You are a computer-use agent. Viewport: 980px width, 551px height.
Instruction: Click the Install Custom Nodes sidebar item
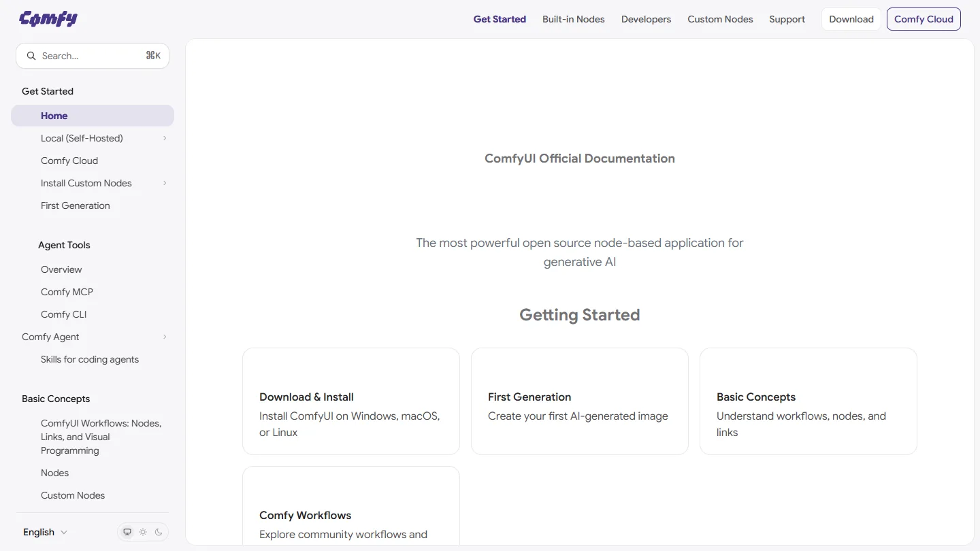pos(93,183)
